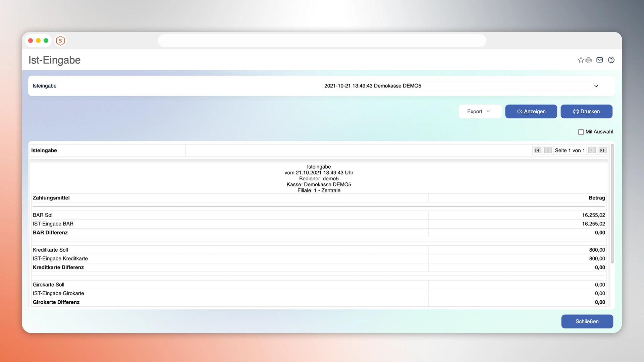This screenshot has width=644, height=362.
Task: Click the report vertical scrollbar
Action: 612,204
